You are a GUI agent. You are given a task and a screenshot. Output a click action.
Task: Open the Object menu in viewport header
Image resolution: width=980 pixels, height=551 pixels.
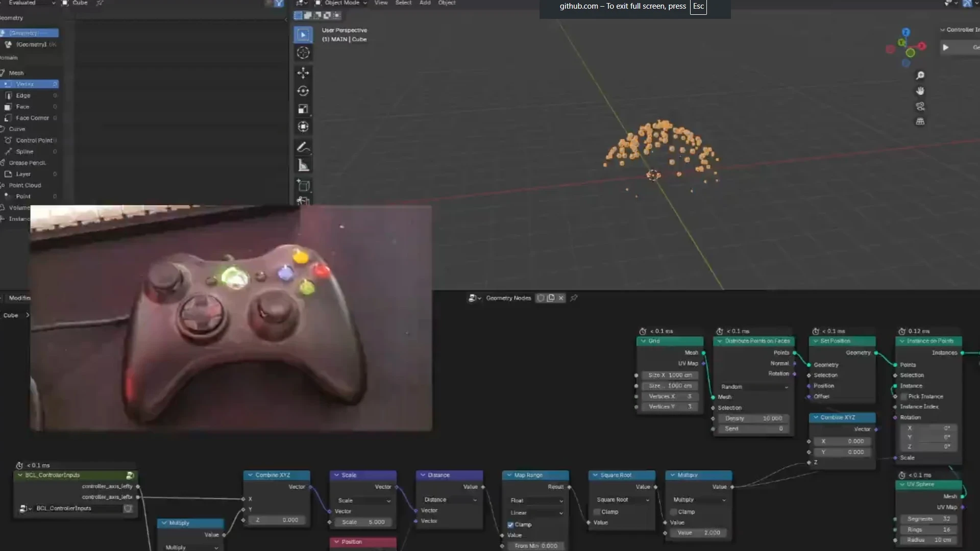coord(447,3)
